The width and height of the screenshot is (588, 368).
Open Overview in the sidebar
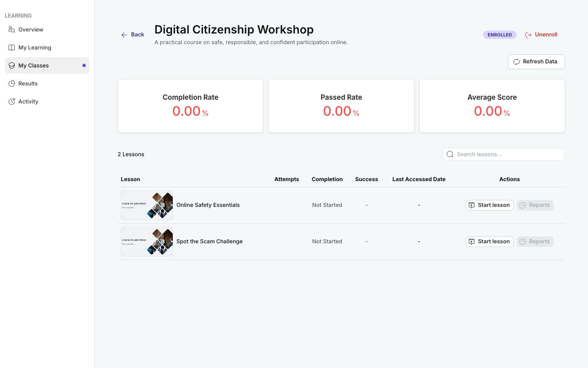tap(47, 29)
